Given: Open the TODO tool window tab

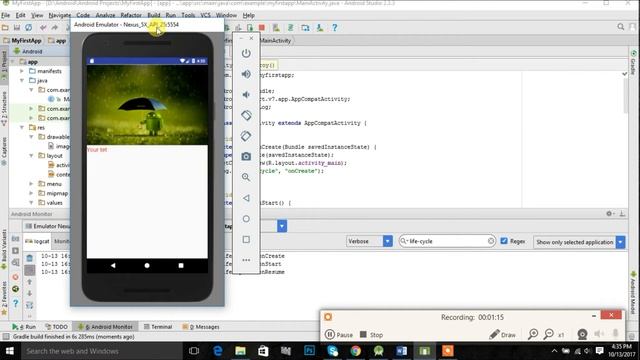Looking at the screenshot, I should (57, 327).
